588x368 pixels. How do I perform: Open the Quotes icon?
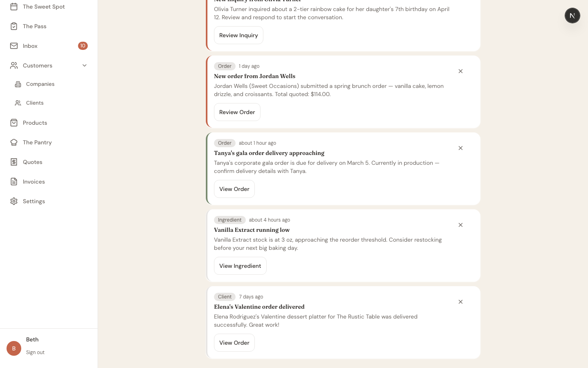[x=14, y=162]
